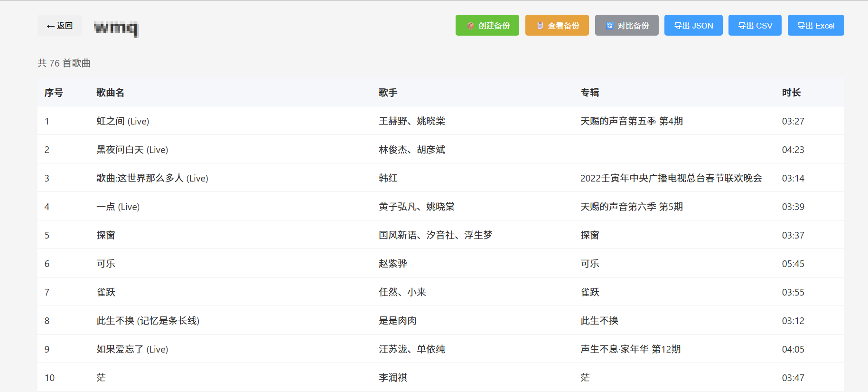
Task: Click the 时长 column header
Action: tap(791, 93)
